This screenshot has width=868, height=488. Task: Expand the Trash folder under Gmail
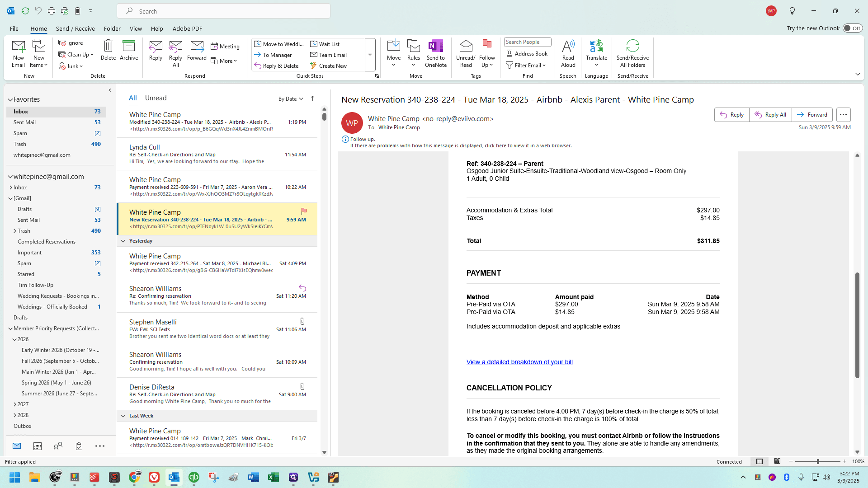point(15,231)
